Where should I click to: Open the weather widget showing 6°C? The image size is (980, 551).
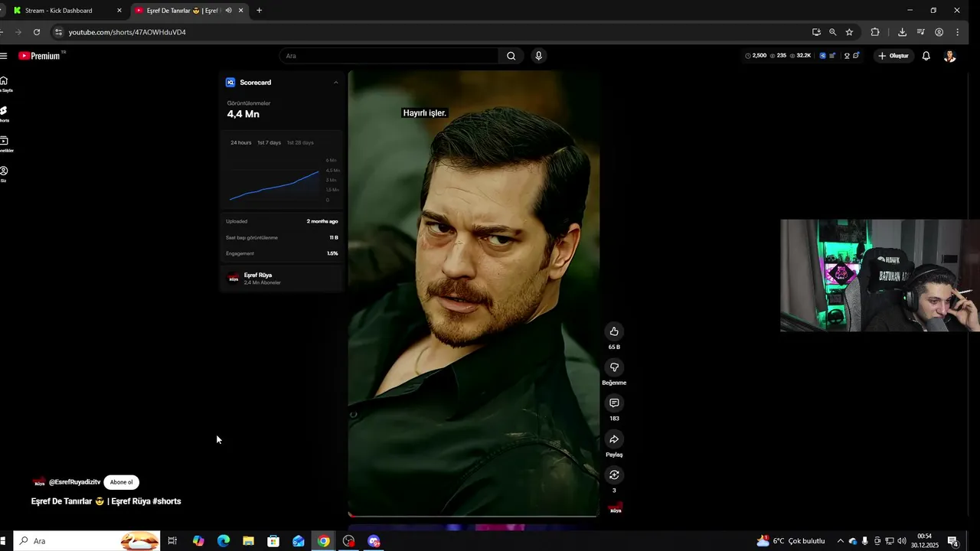point(791,541)
